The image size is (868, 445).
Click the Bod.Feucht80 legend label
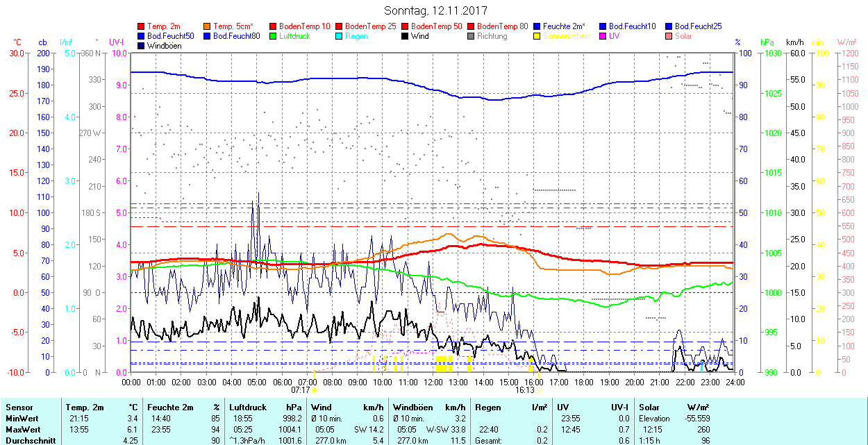coord(236,36)
